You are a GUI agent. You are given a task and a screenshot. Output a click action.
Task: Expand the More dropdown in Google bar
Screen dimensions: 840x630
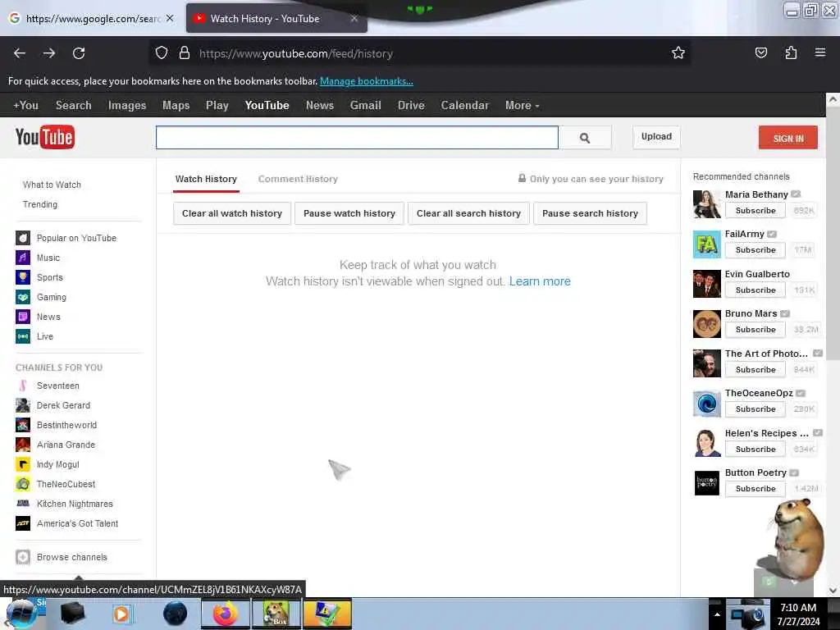point(522,106)
